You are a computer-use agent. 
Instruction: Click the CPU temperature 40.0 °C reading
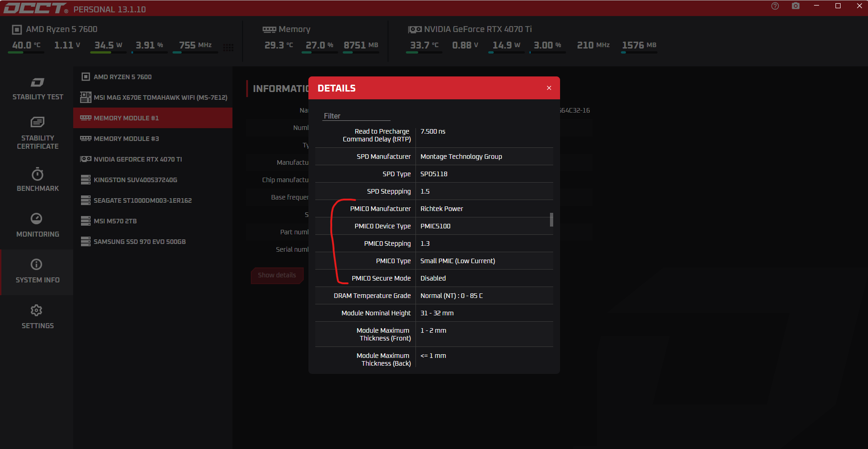tap(27, 45)
